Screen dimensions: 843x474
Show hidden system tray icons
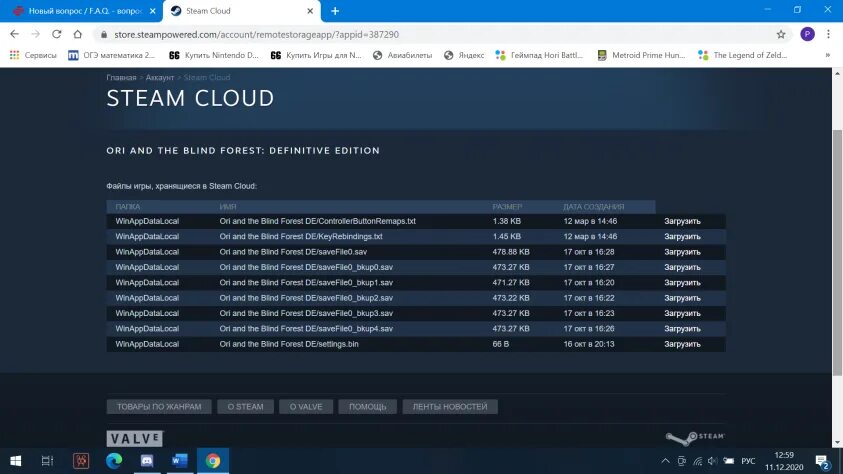[666, 461]
